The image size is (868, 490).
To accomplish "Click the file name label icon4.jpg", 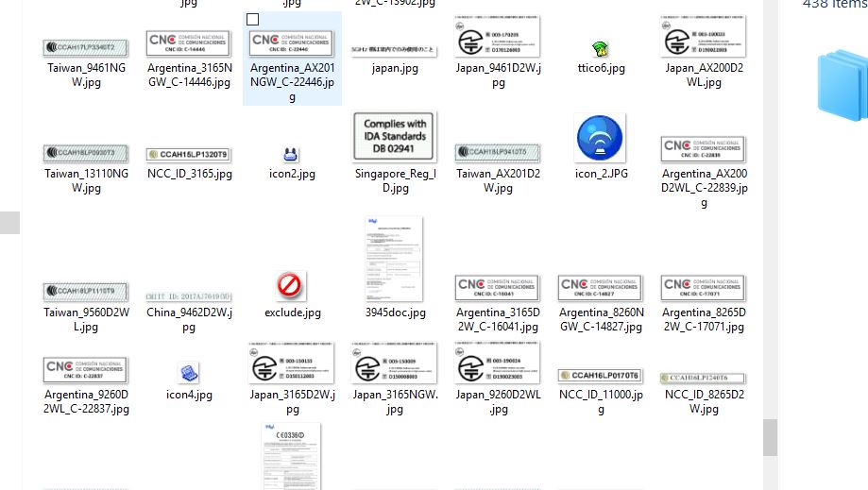I will coord(189,395).
